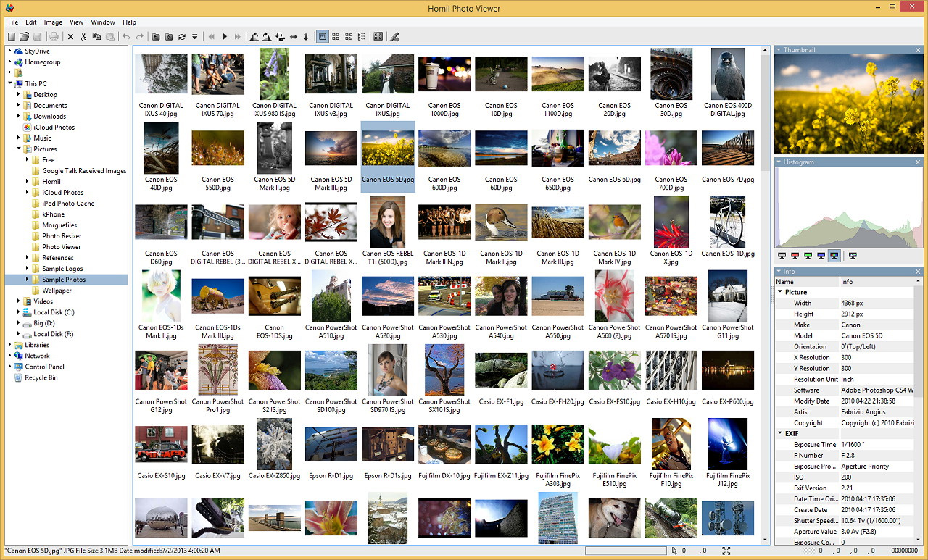The width and height of the screenshot is (928, 560).
Task: Cut with the scissors toolbar icon
Action: (83, 36)
